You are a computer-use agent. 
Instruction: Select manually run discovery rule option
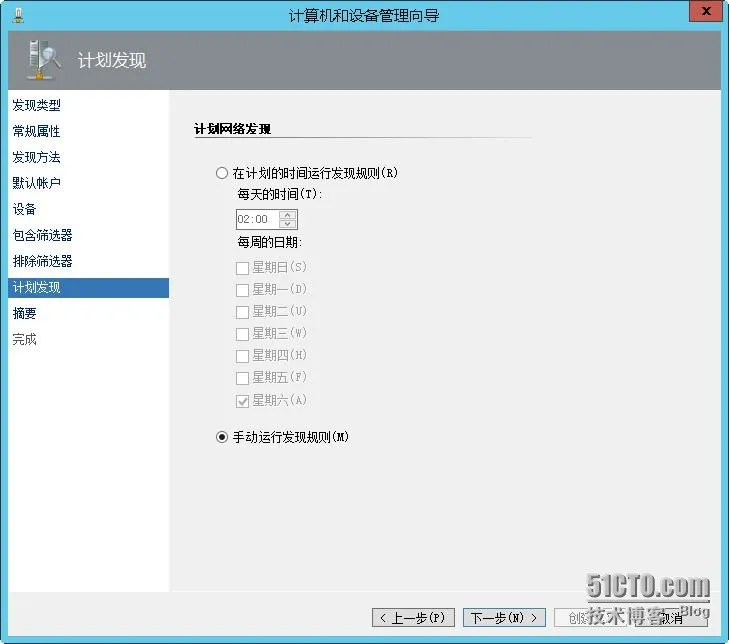coord(222,437)
